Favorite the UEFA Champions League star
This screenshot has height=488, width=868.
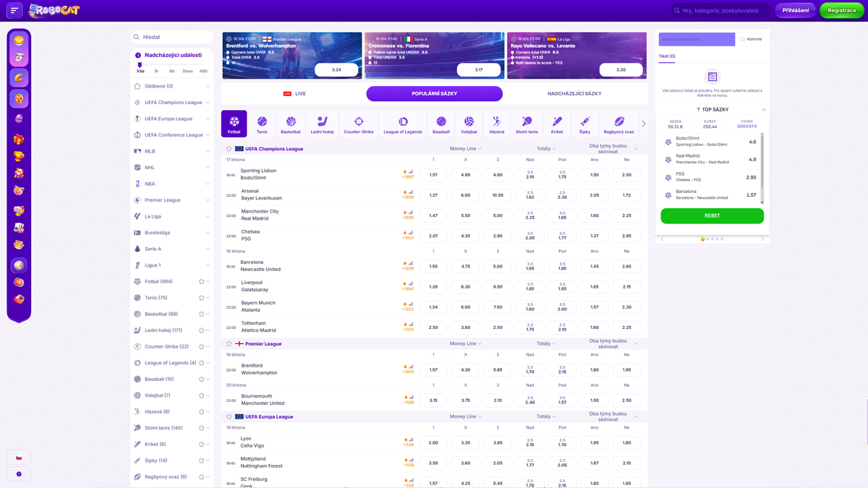[x=229, y=149]
